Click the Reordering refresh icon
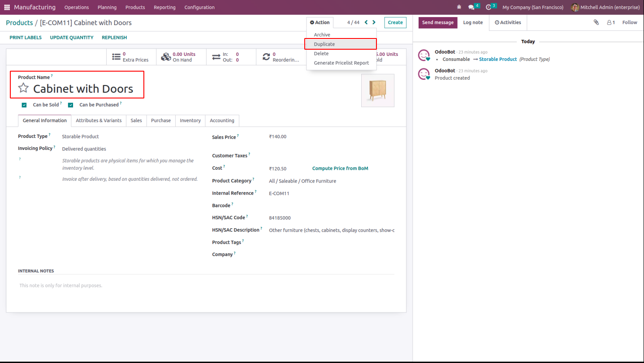 (266, 57)
